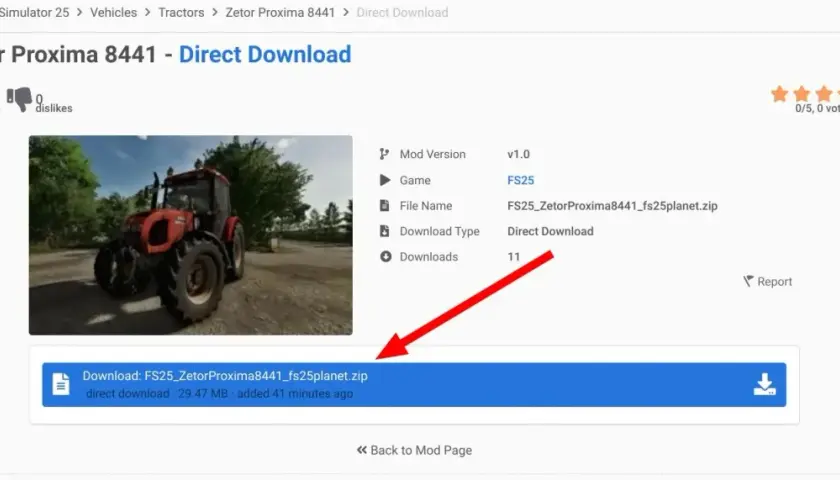Open Zetor Proxima 8441 breadcrumb link
840x480 pixels.
click(280, 12)
